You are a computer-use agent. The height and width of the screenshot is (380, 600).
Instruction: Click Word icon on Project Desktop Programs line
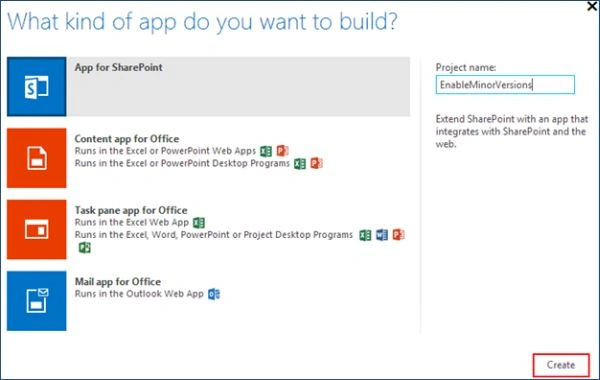[x=382, y=235]
